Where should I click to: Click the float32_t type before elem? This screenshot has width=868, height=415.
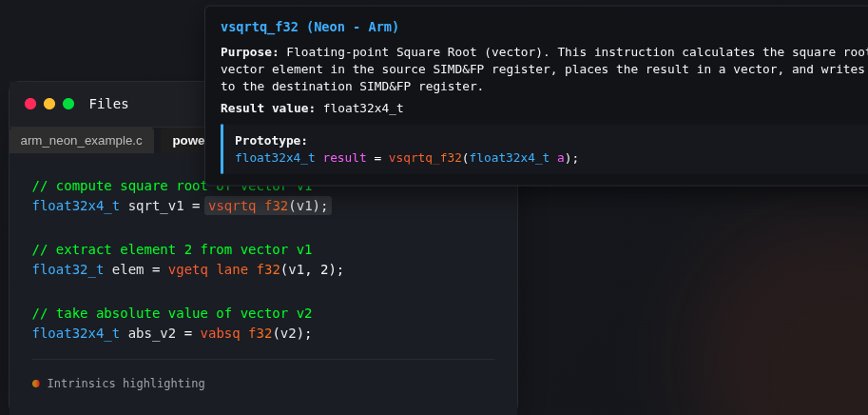point(68,269)
